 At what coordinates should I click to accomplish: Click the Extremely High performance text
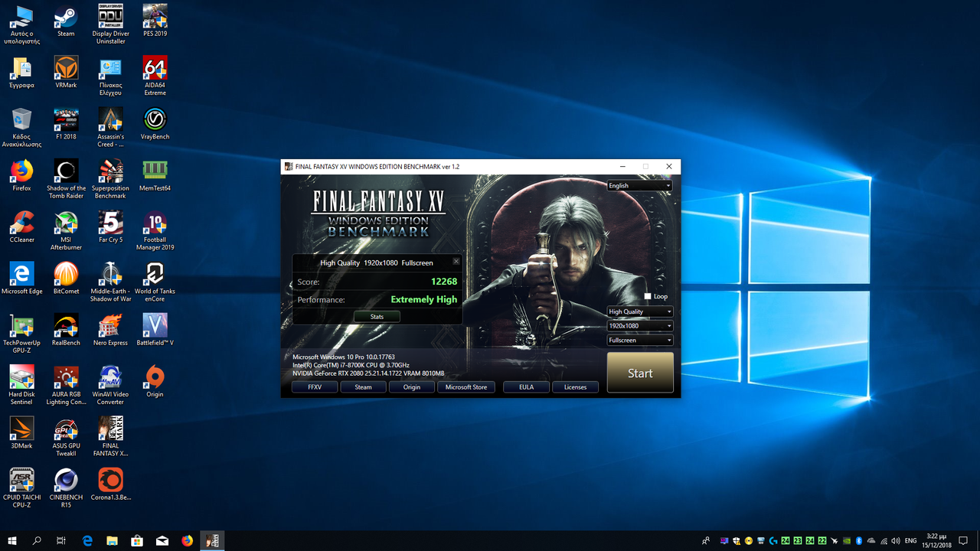point(424,299)
